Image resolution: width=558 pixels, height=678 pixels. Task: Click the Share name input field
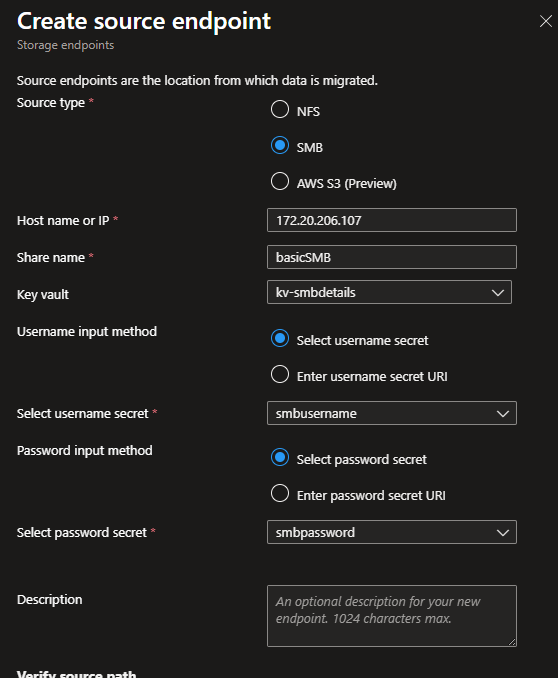392,257
